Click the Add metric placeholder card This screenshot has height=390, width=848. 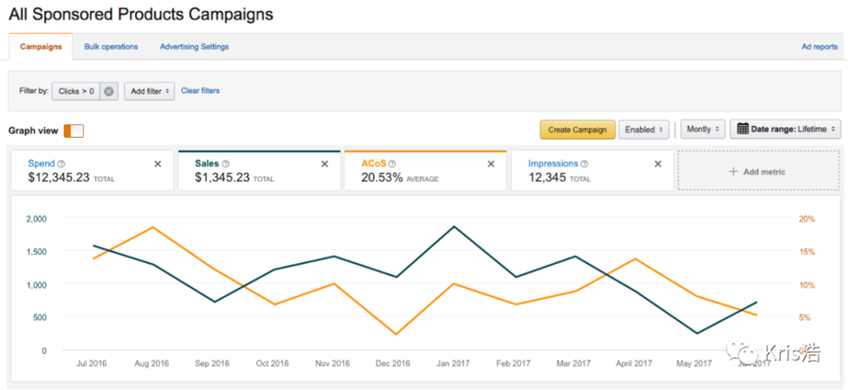coord(757,171)
